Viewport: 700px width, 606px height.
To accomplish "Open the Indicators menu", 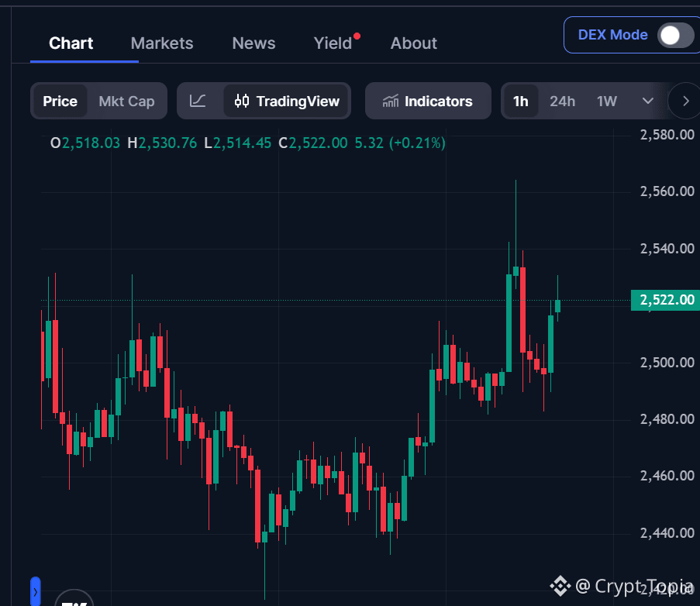I will point(428,101).
